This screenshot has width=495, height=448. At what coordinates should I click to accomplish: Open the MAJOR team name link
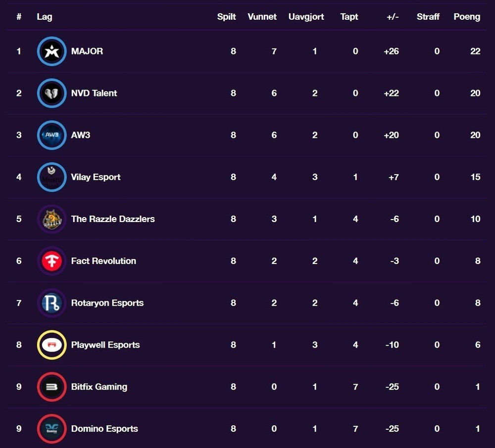click(x=87, y=51)
